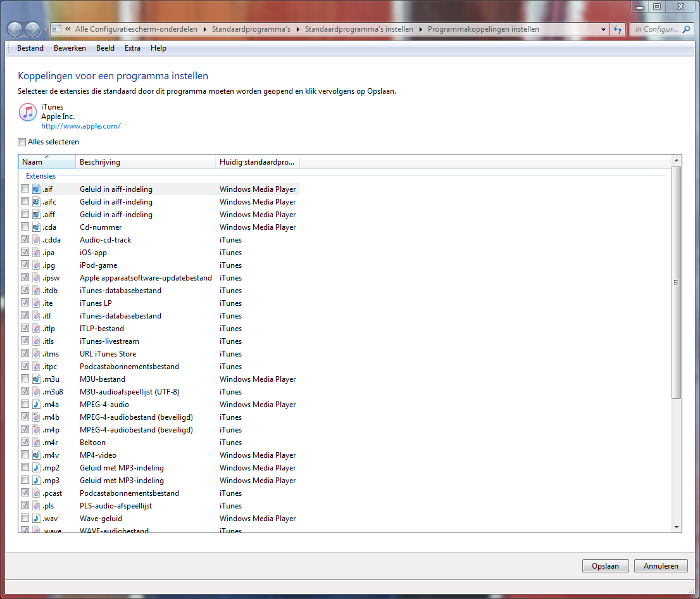
Task: Click the .aif file type icon
Action: [36, 189]
